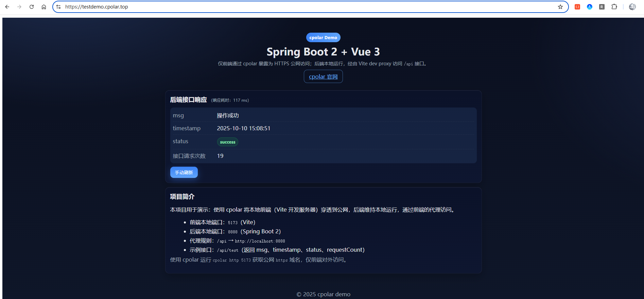This screenshot has width=644, height=299.
Task: Click the 项目简介 heading
Action: (182, 197)
